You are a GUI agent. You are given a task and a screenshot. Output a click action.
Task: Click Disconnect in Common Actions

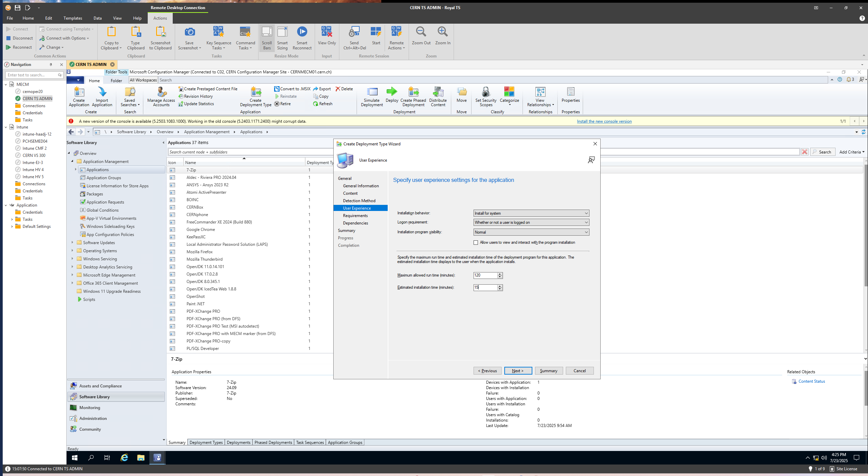19,38
